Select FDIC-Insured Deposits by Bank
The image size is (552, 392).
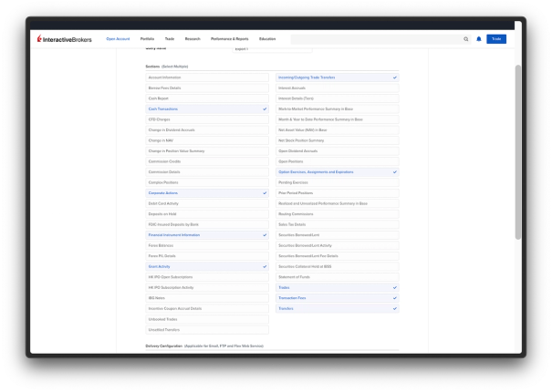click(x=207, y=224)
